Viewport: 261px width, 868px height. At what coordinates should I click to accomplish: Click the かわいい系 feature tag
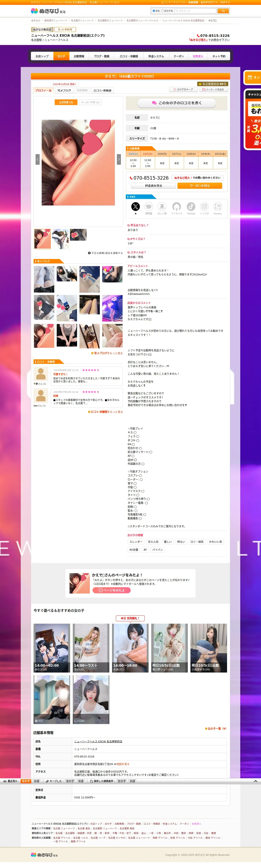[216, 542]
